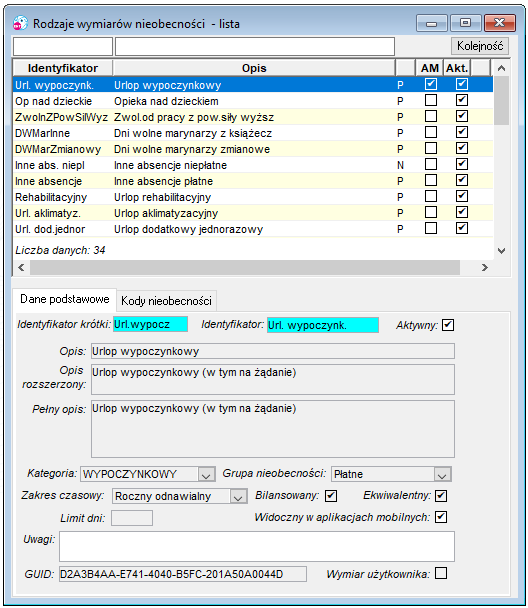Sort by the Opis column header
Viewport: 528px width, 608px height.
point(254,68)
